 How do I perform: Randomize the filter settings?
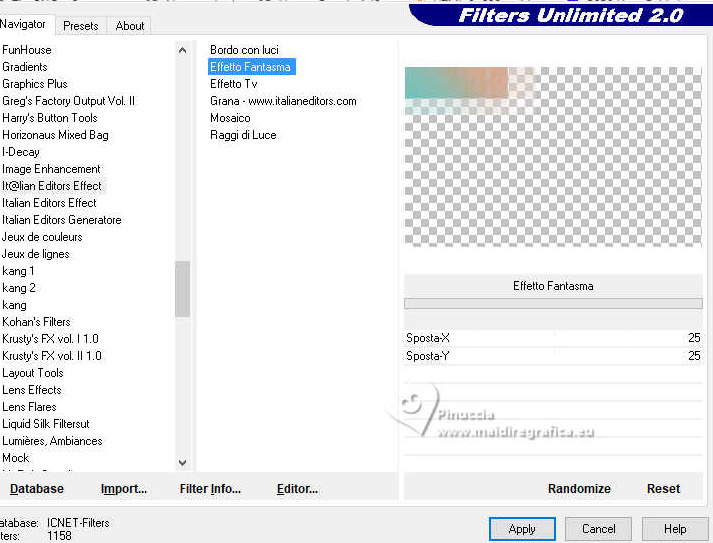pos(579,489)
